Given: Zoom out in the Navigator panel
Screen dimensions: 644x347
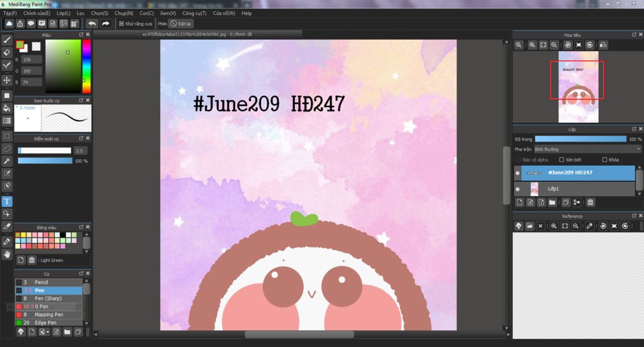Looking at the screenshot, I should [554, 45].
